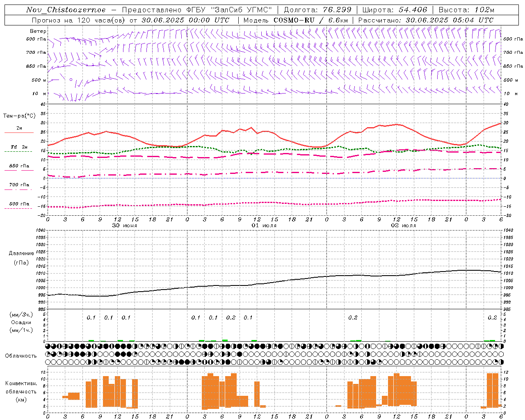
Task: Click the "Давление" pressure panel label
Action: 21,253
